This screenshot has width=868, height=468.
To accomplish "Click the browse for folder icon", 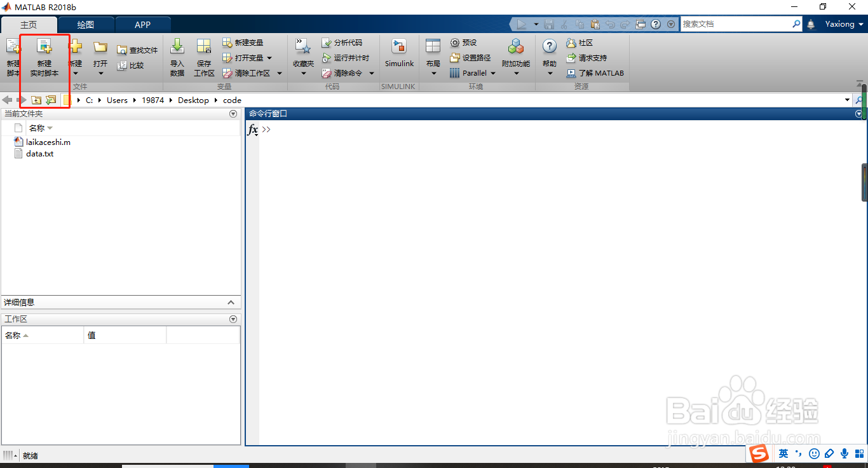I will [51, 100].
